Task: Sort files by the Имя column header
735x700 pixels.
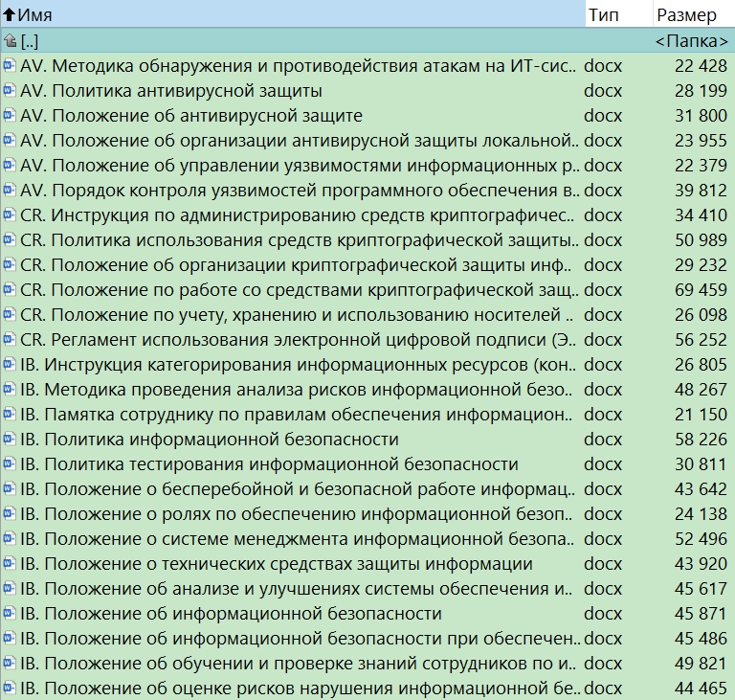Action: pyautogui.click(x=293, y=14)
